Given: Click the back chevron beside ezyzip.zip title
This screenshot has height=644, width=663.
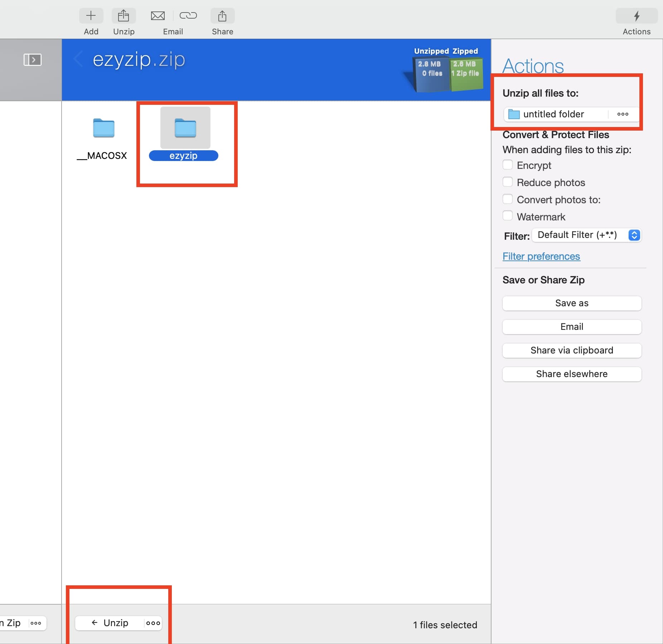Looking at the screenshot, I should (x=78, y=59).
